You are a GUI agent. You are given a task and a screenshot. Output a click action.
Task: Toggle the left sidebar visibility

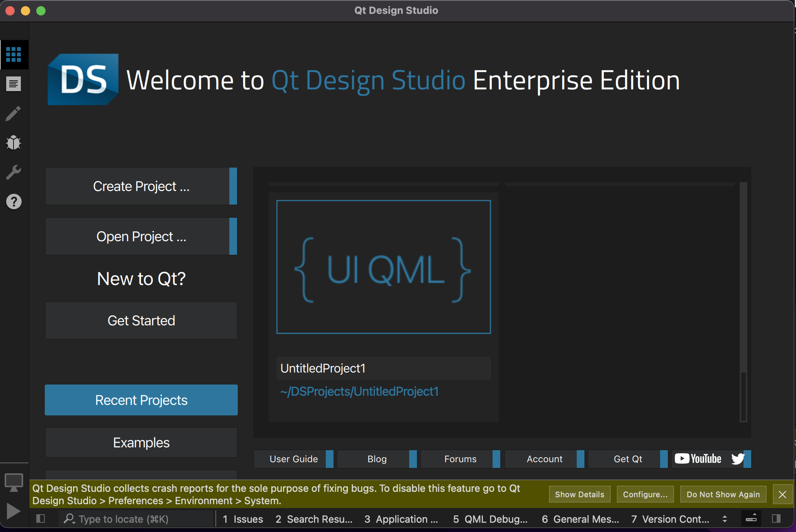(41, 518)
